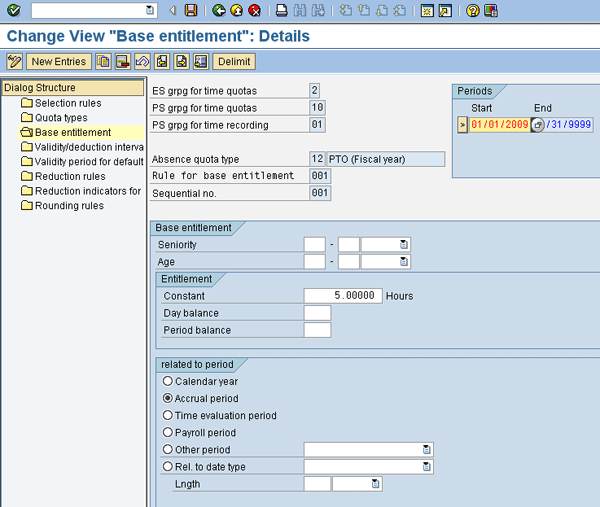Viewport: 600px width, 507px height.
Task: Click the pencil Display/Change toggle icon
Action: 14,62
